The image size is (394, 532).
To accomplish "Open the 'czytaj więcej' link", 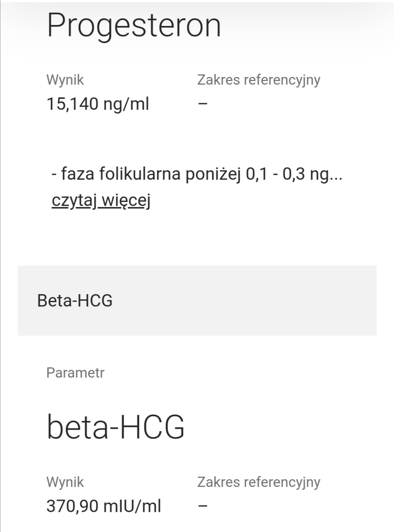I will tap(101, 200).
